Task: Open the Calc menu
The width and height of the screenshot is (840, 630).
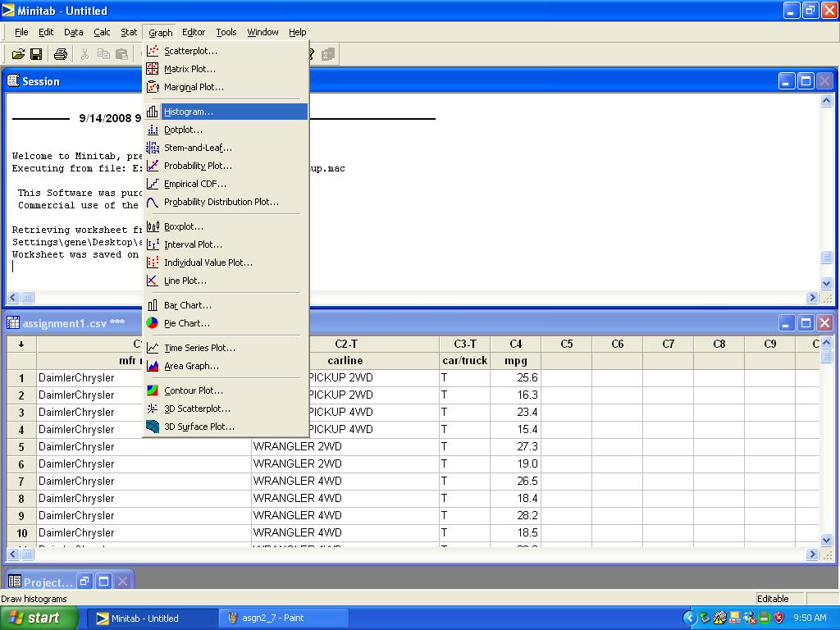Action: pos(102,32)
